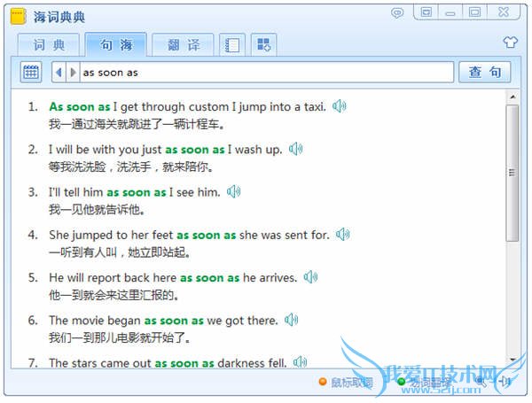Viewport: 532px width, 403px height.
Task: Play audio for sentence 1 about taxi
Action: tap(339, 106)
